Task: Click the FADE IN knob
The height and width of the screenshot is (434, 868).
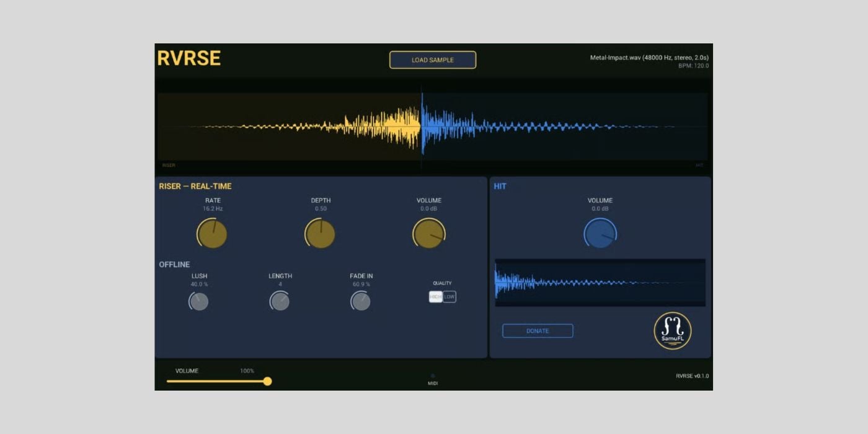Action: click(x=361, y=301)
